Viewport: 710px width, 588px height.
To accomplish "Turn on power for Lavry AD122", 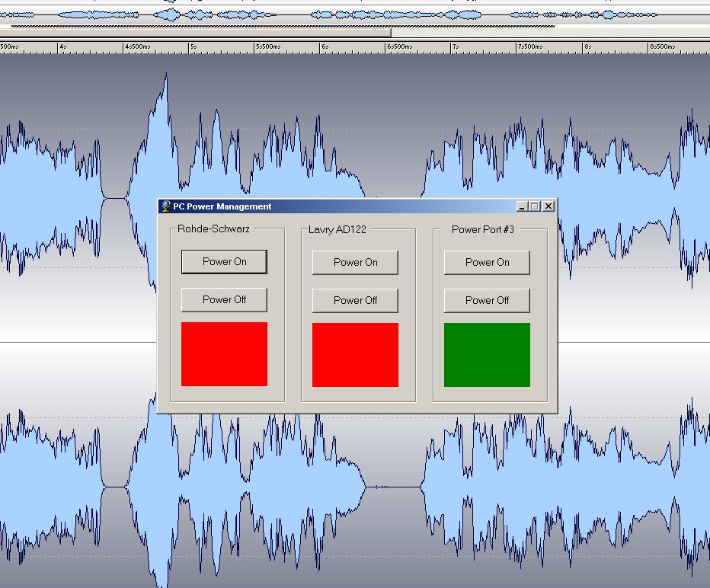I will coord(356,263).
